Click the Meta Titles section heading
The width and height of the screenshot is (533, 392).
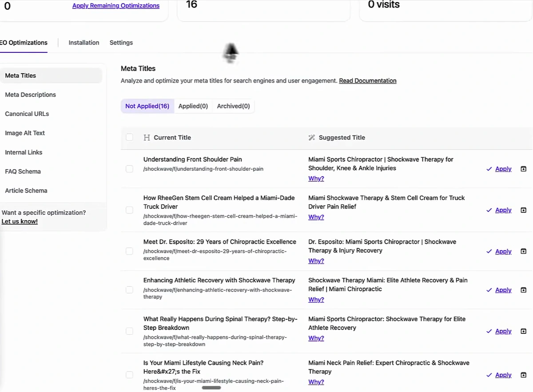point(138,68)
